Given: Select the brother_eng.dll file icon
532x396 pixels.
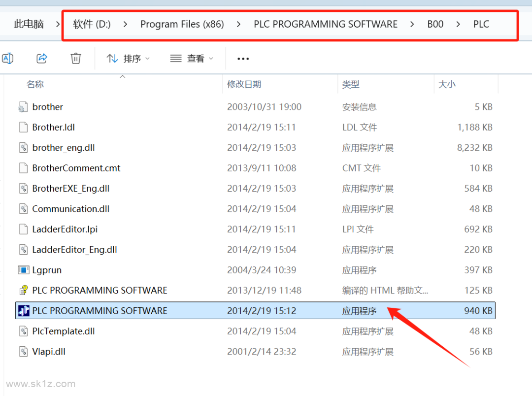Looking at the screenshot, I should pos(24,148).
